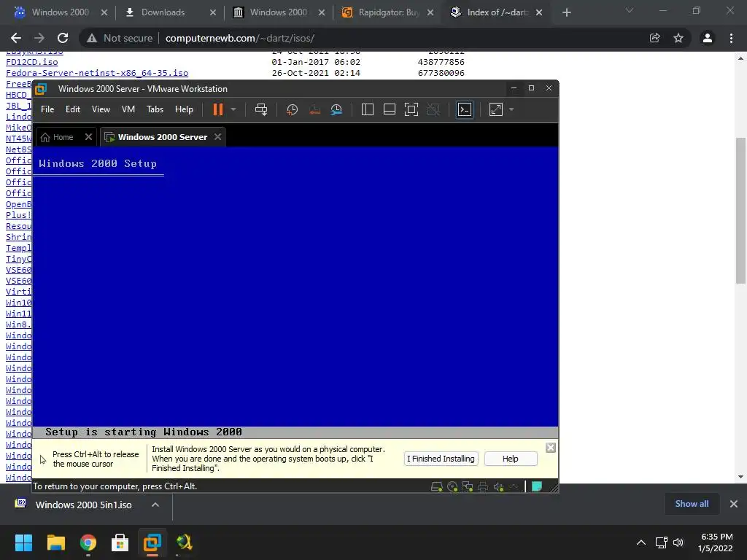The image size is (747, 560).
Task: Click Show all downloads
Action: click(x=692, y=504)
